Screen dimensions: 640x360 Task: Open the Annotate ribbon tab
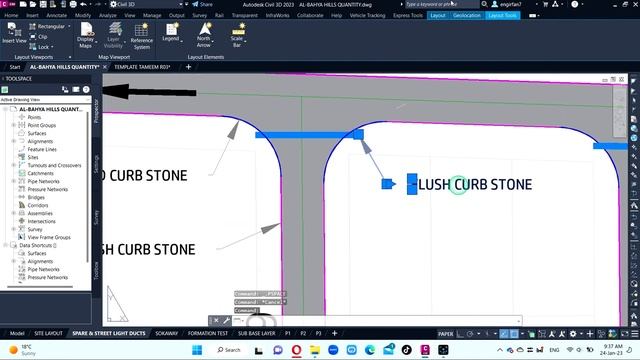pyautogui.click(x=56, y=16)
